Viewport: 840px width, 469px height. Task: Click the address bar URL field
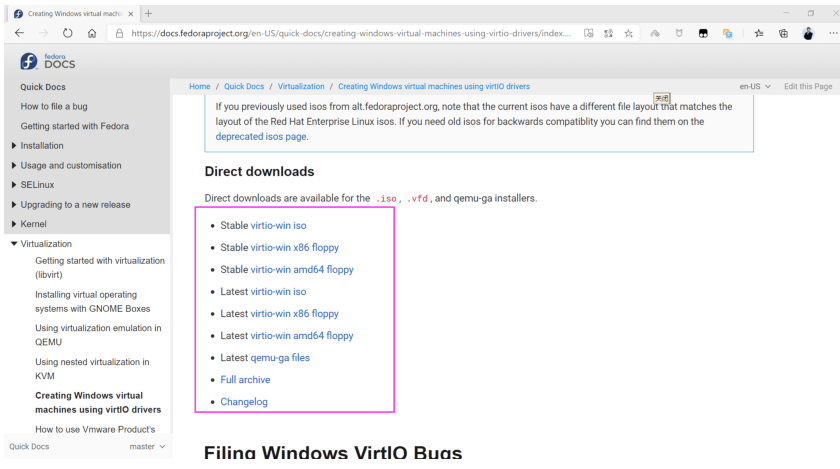click(351, 33)
